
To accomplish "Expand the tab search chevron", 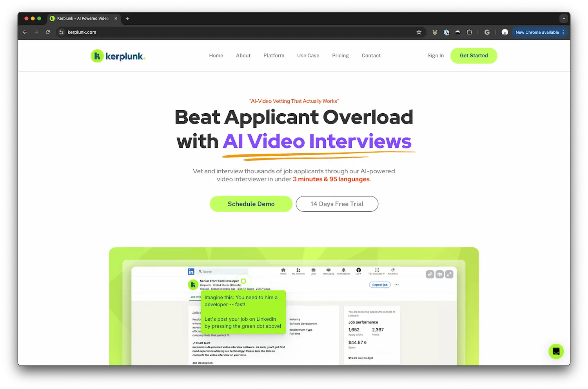I will click(564, 18).
